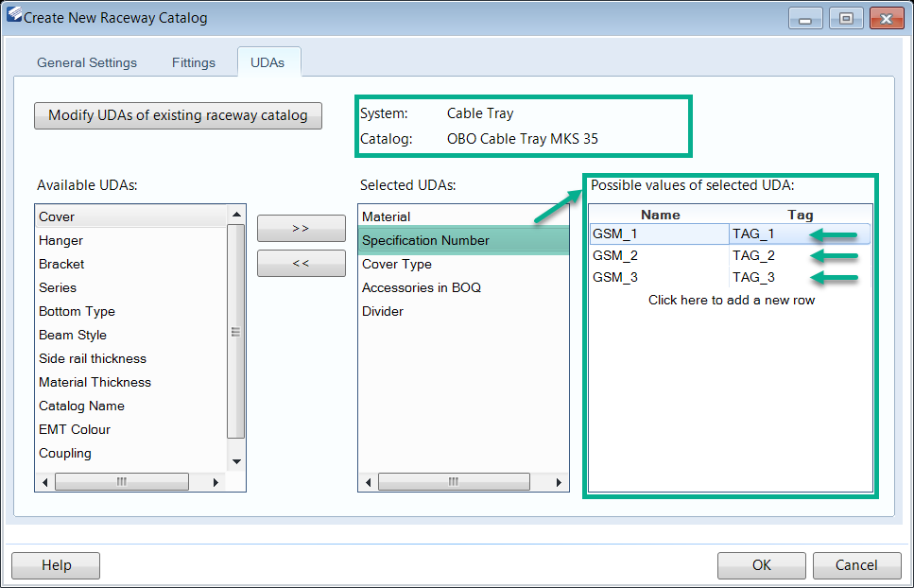This screenshot has width=914, height=588.
Task: Select Bottom Type in Available UDAs
Action: (131, 311)
